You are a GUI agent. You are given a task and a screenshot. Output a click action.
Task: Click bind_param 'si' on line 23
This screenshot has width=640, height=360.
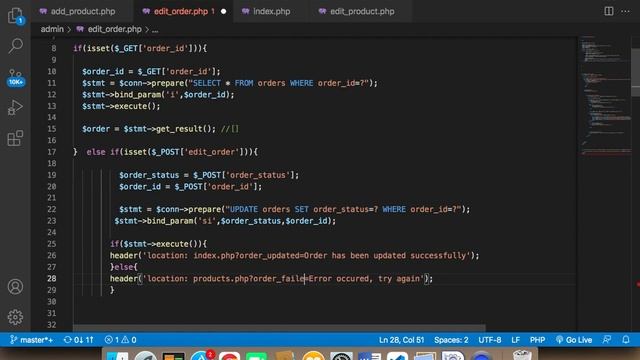pyautogui.click(x=225, y=221)
